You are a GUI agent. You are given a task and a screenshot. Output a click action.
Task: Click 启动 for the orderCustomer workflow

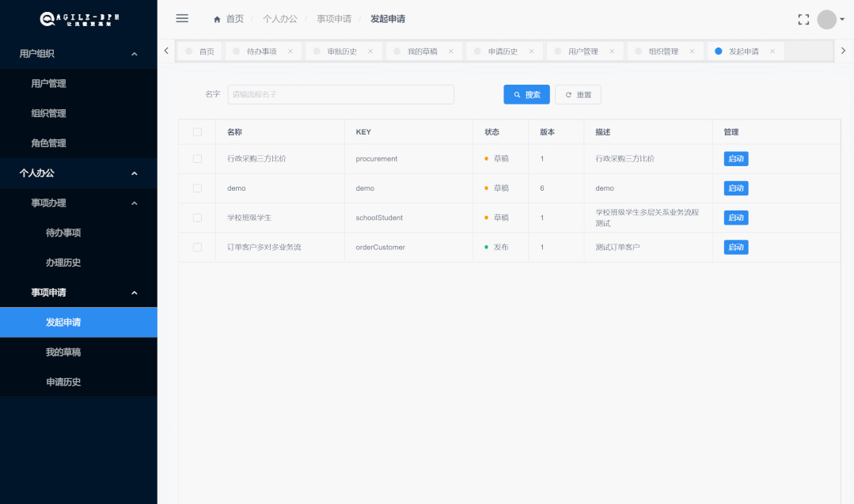(x=735, y=247)
